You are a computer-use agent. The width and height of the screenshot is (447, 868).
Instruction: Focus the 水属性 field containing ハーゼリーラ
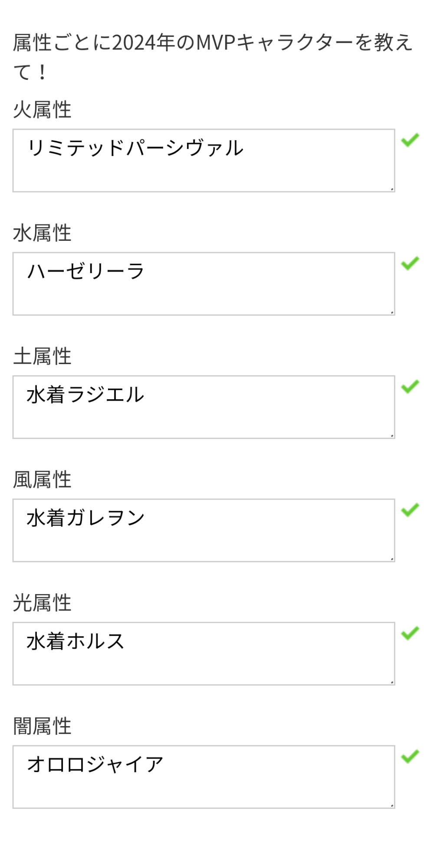[x=204, y=284]
